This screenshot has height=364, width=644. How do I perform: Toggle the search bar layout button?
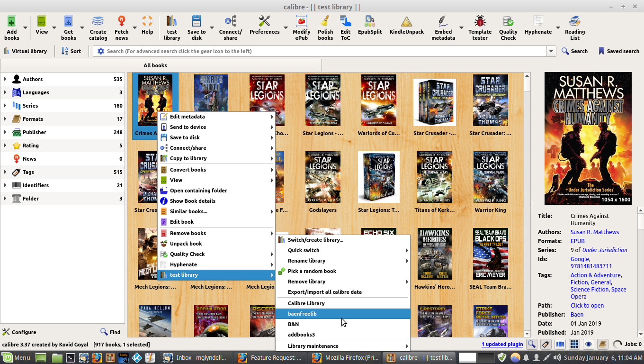pyautogui.click(x=532, y=345)
